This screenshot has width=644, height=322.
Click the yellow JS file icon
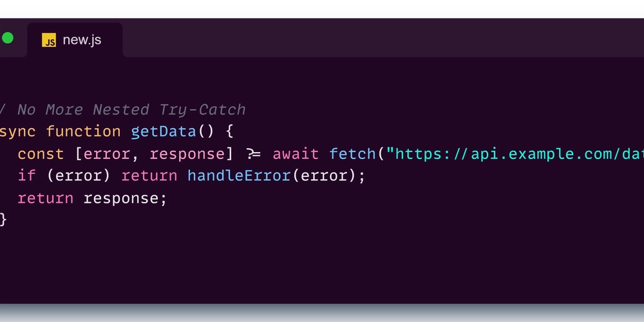pyautogui.click(x=49, y=40)
